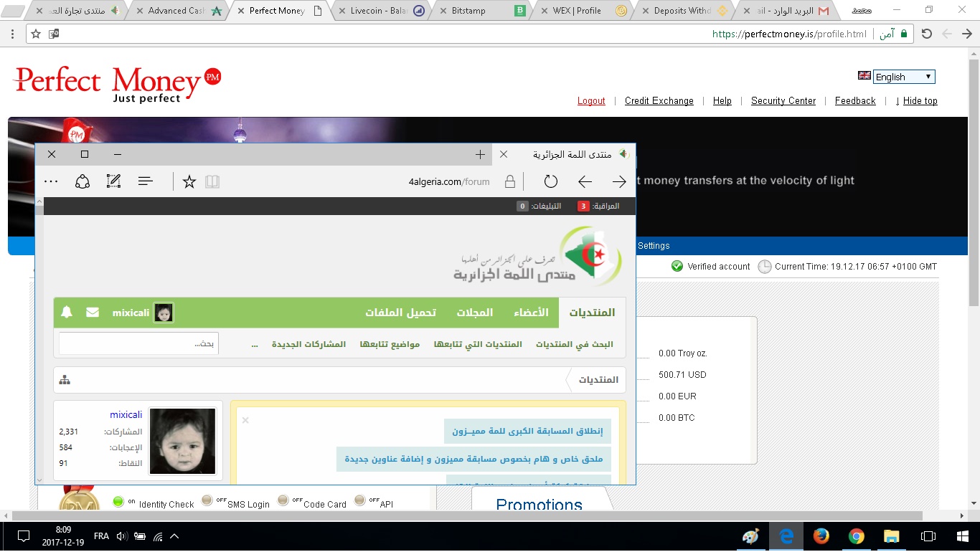Expand forum sub-navigation ellipsis menu
The height and width of the screenshot is (552, 980).
[x=255, y=344]
